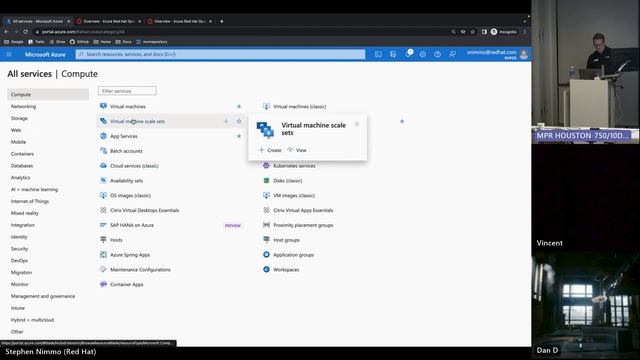Click the plus icon on Virtual machine scale sets row
The width and height of the screenshot is (640, 360).
226,121
